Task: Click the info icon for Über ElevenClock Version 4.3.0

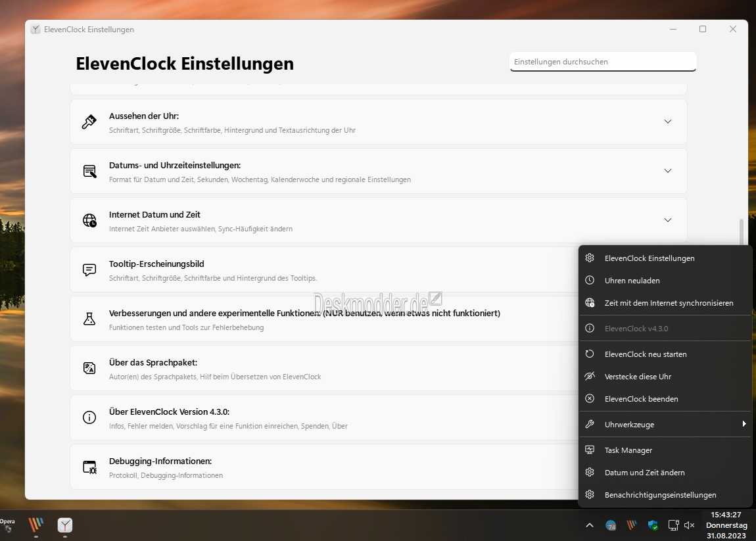Action: 89,417
